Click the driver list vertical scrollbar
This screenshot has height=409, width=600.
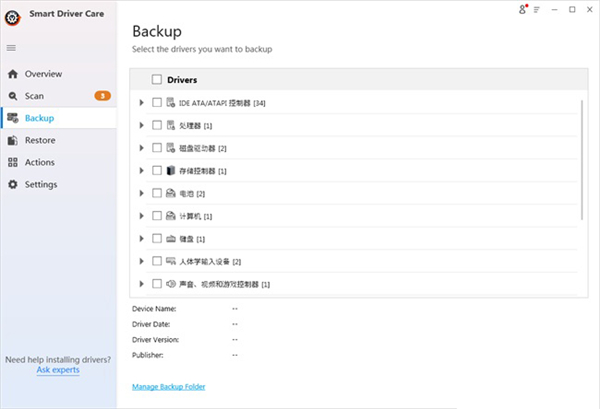coord(583,160)
